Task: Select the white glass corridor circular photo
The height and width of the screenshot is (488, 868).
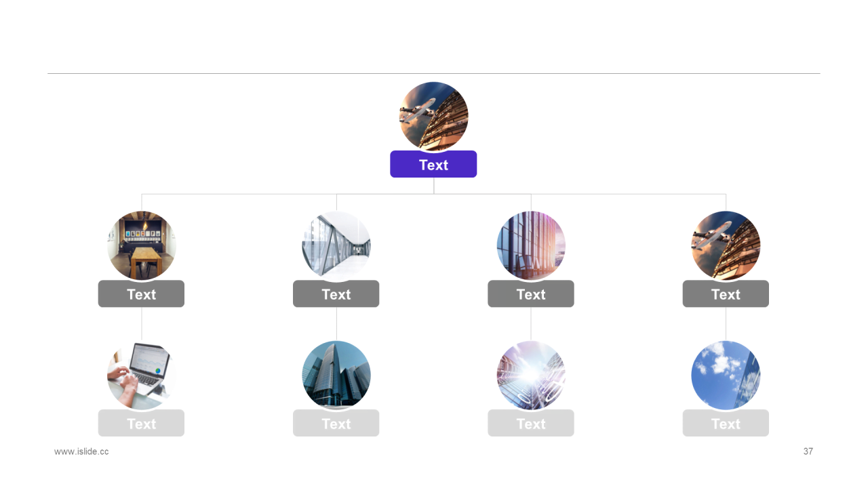Action: pos(336,246)
